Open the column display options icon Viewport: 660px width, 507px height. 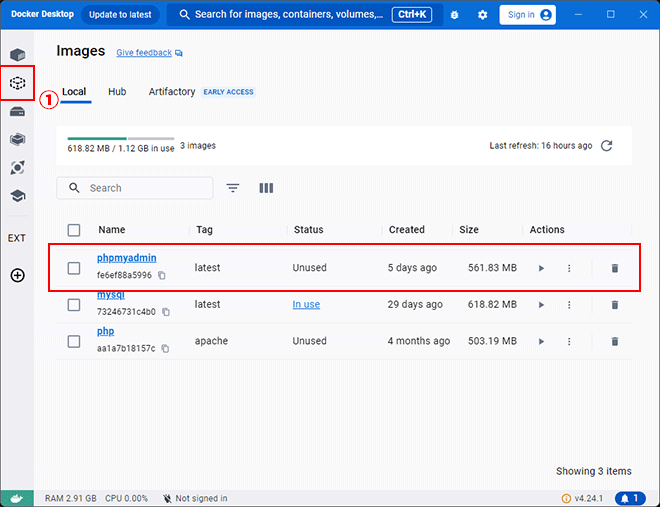[x=266, y=188]
